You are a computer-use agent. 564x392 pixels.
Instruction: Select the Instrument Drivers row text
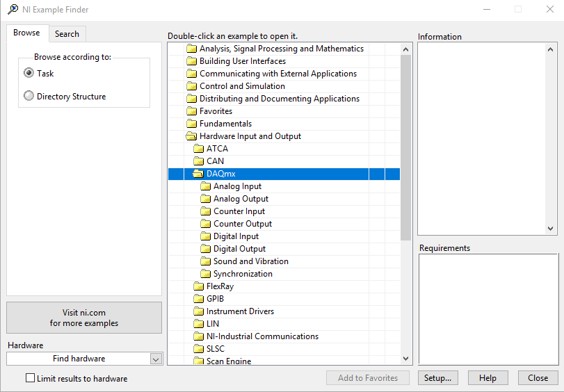click(x=241, y=311)
